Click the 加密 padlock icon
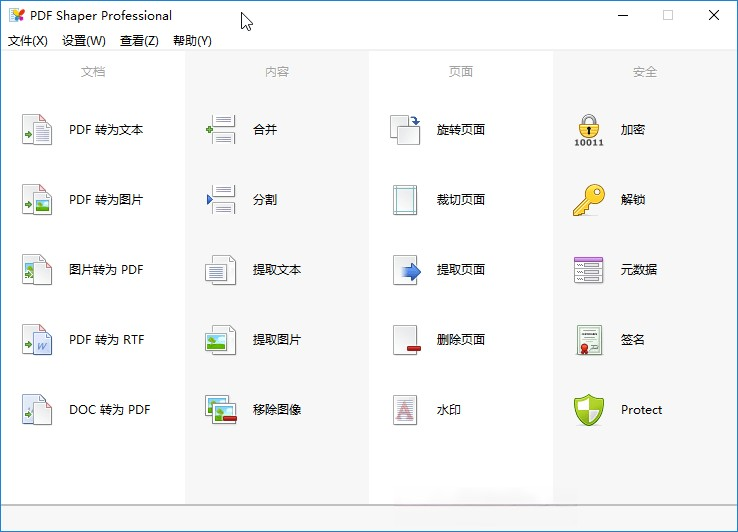The height and width of the screenshot is (532, 738). [589, 130]
